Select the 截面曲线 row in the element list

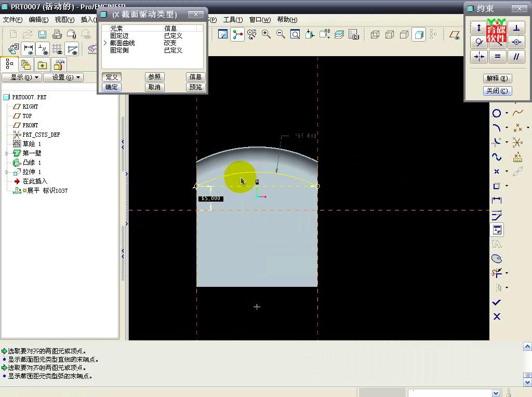click(x=152, y=43)
